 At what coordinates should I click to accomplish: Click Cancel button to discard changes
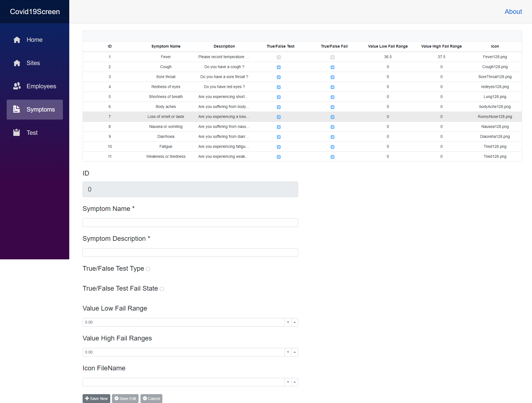pyautogui.click(x=151, y=398)
